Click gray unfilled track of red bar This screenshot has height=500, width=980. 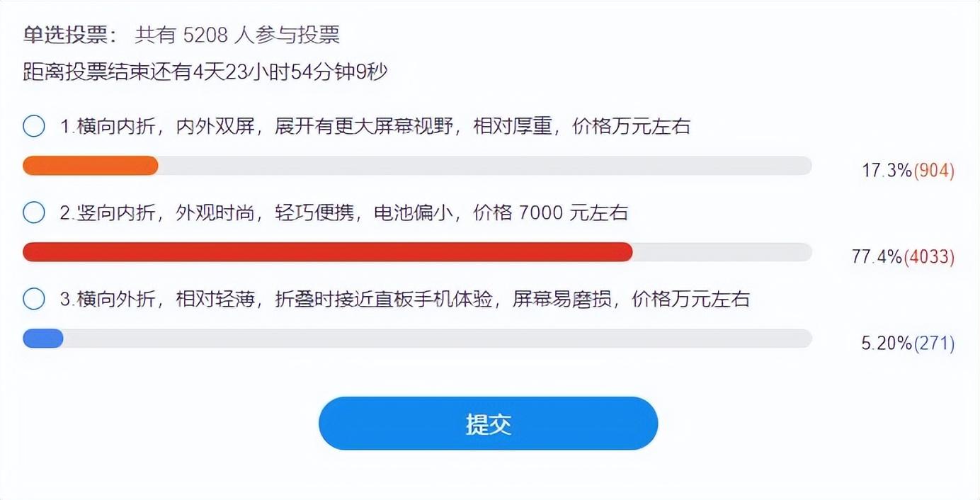pos(722,252)
